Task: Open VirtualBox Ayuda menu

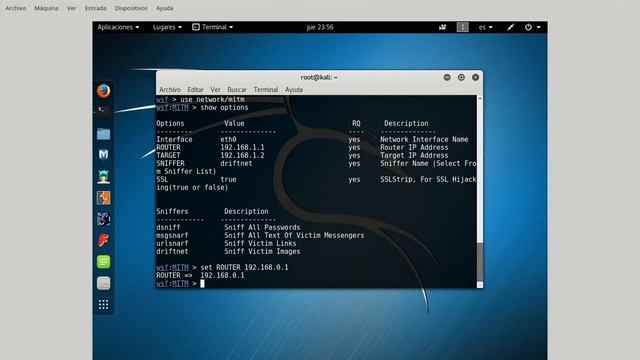Action: tap(164, 8)
